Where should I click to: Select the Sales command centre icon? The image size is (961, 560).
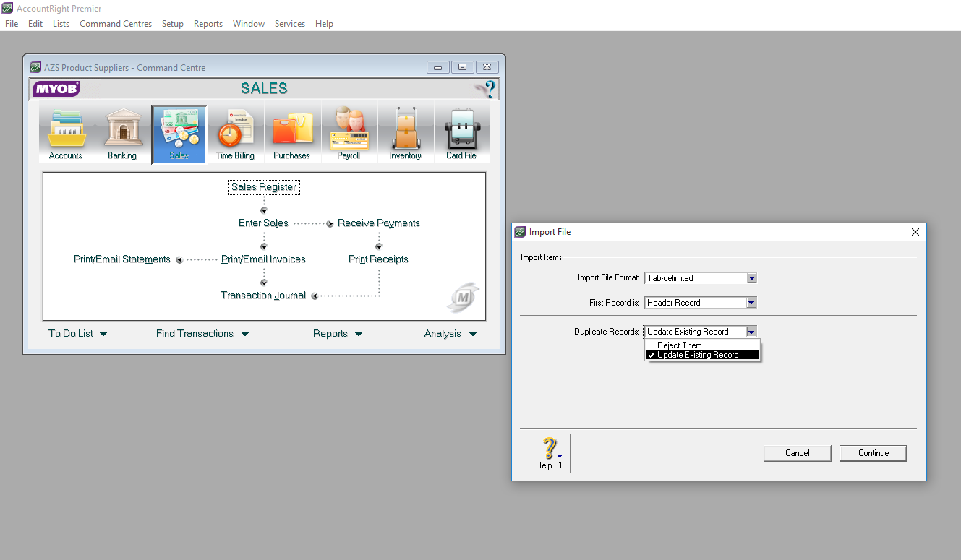click(179, 134)
